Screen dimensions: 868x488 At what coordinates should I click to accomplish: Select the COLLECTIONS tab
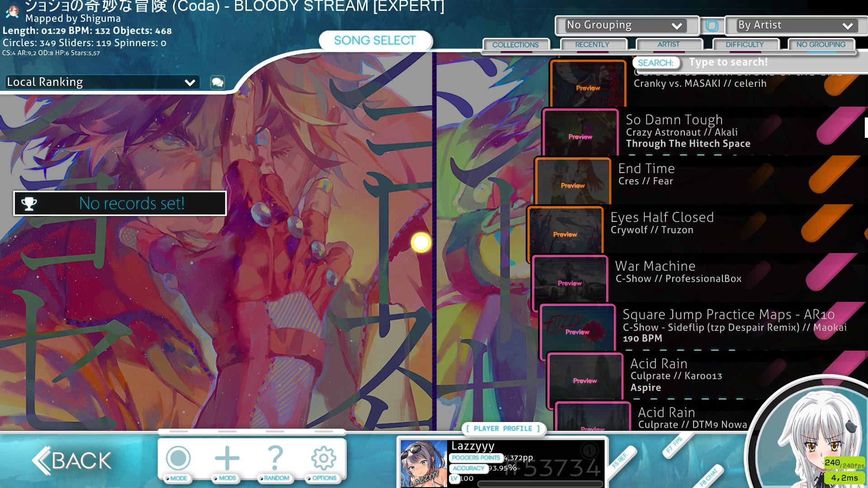(x=515, y=45)
